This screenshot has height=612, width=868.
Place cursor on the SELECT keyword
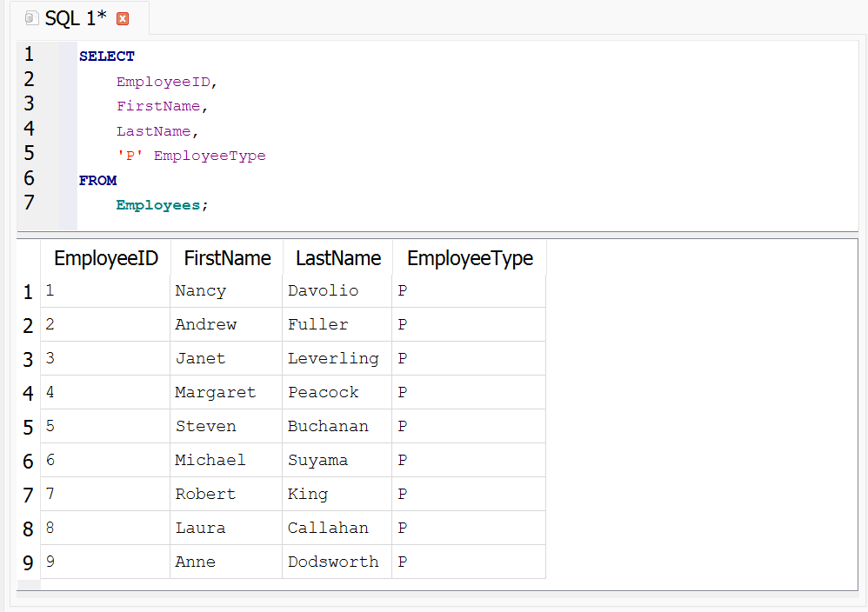106,57
